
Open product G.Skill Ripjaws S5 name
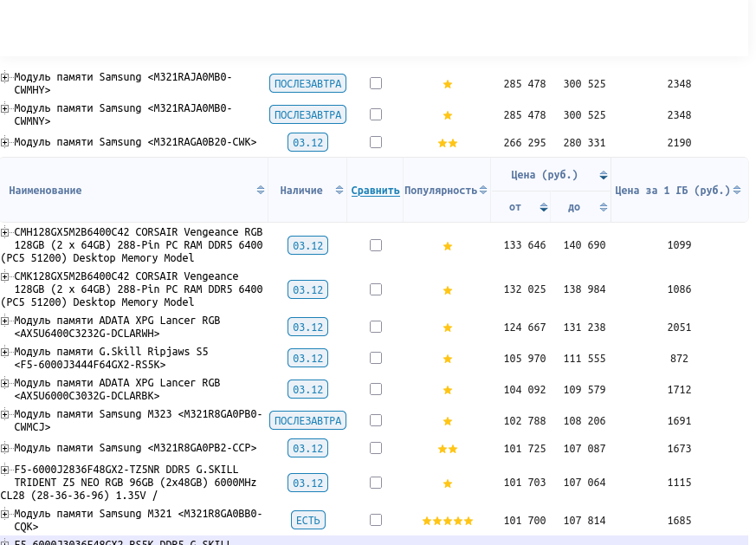coord(111,358)
